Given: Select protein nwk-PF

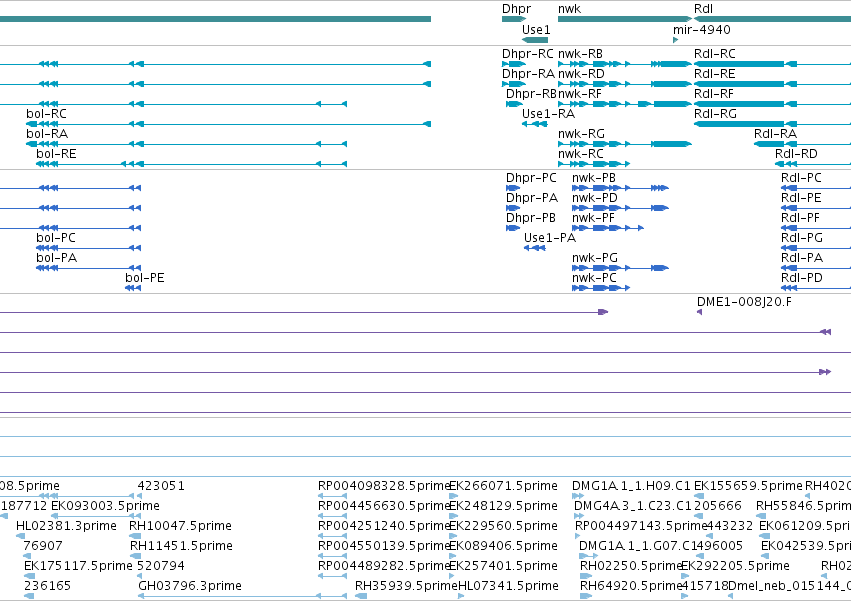Looking at the screenshot, I should 593,218.
